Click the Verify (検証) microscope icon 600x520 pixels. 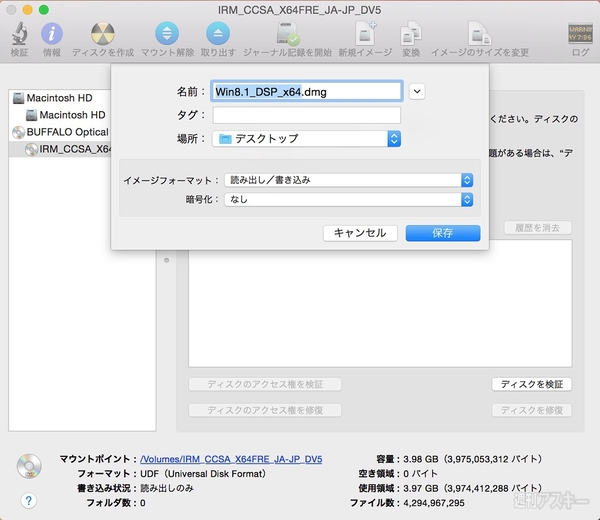pyautogui.click(x=19, y=33)
